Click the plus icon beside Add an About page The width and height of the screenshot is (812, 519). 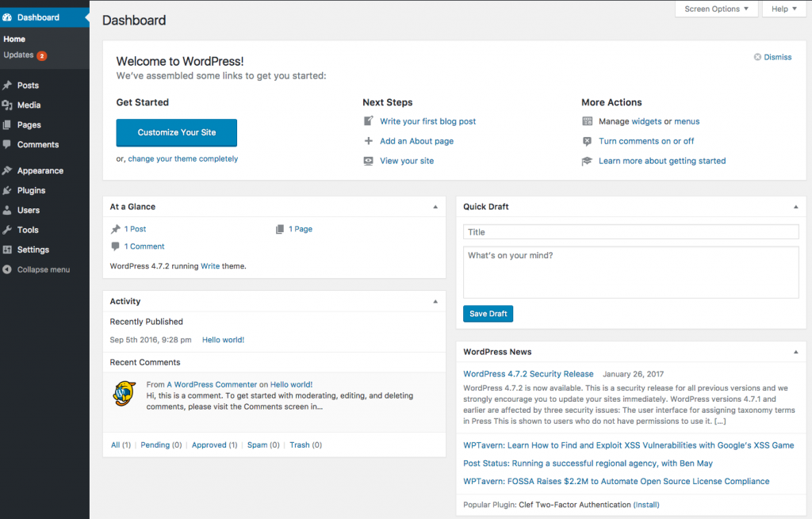(368, 141)
